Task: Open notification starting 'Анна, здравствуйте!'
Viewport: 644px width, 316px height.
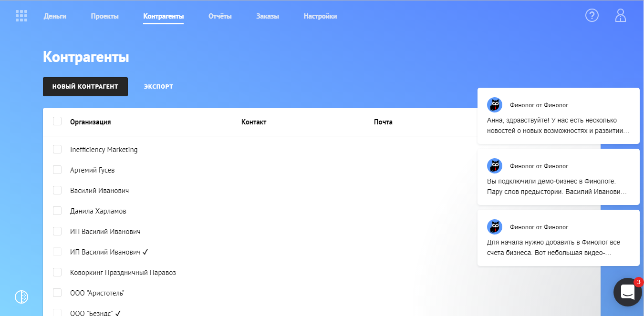Action: click(558, 116)
